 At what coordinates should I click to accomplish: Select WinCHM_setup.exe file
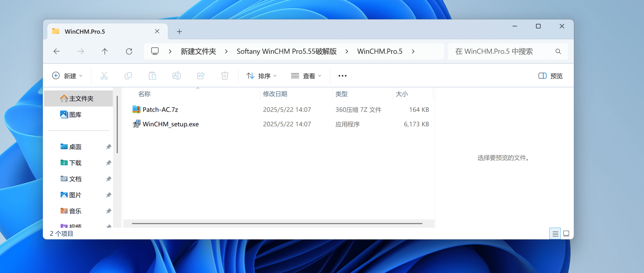point(171,124)
